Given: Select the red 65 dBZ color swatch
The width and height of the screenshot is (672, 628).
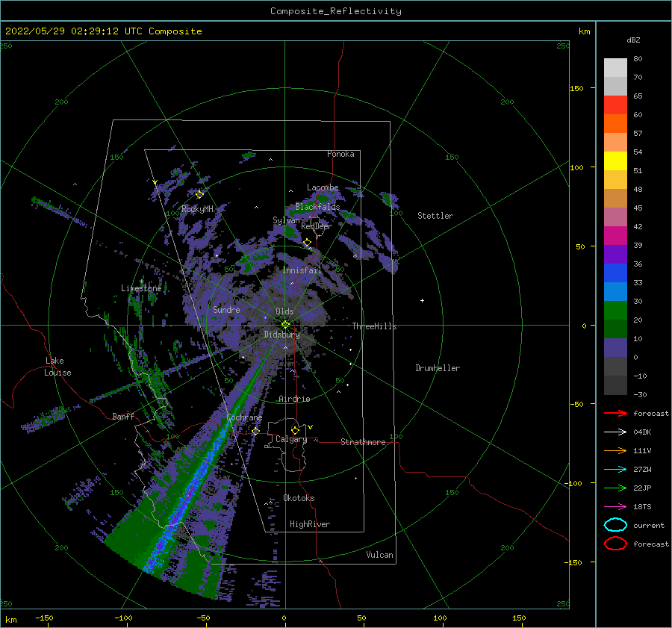Looking at the screenshot, I should click(x=615, y=105).
